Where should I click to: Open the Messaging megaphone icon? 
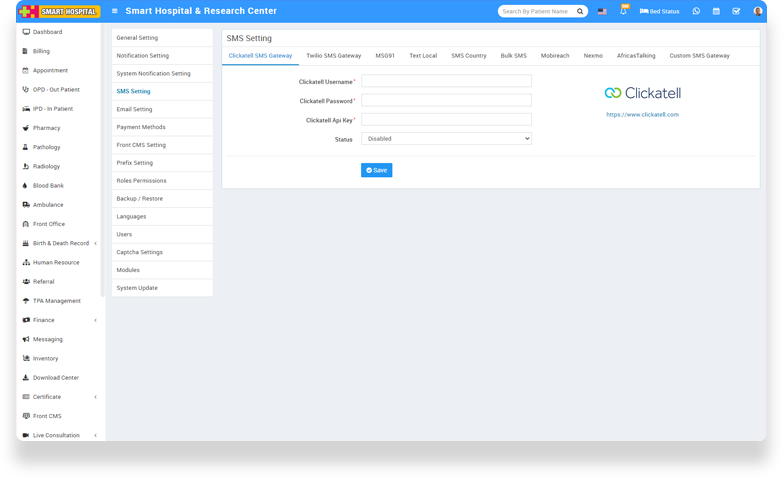(x=26, y=339)
